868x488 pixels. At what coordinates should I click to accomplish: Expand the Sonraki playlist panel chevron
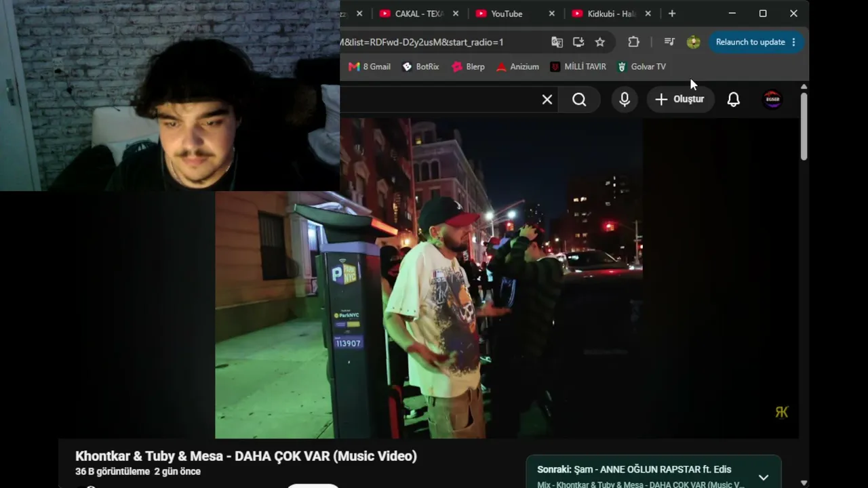tap(764, 477)
